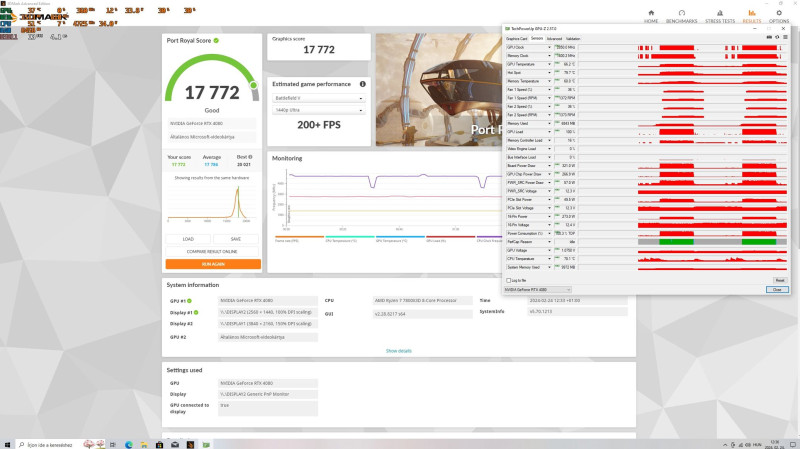Click the GPU Load legend entry in Monitoring
The height and width of the screenshot is (449, 800).
[x=451, y=239]
